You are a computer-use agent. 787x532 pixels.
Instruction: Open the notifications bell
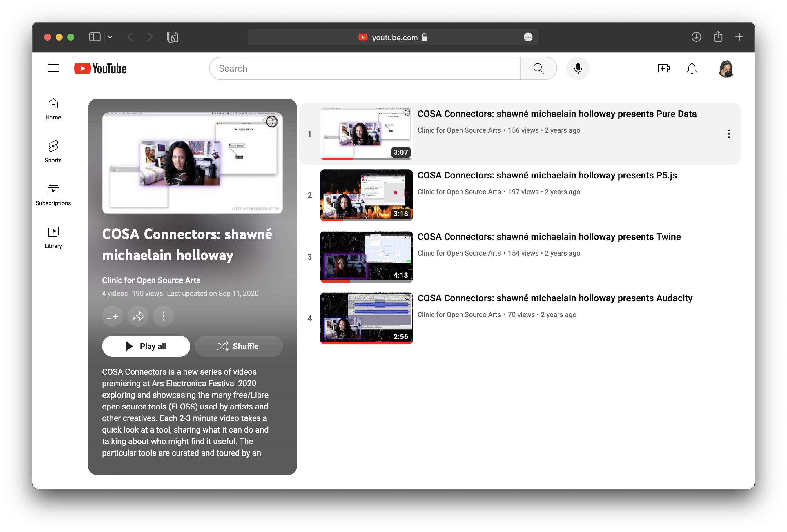[692, 68]
